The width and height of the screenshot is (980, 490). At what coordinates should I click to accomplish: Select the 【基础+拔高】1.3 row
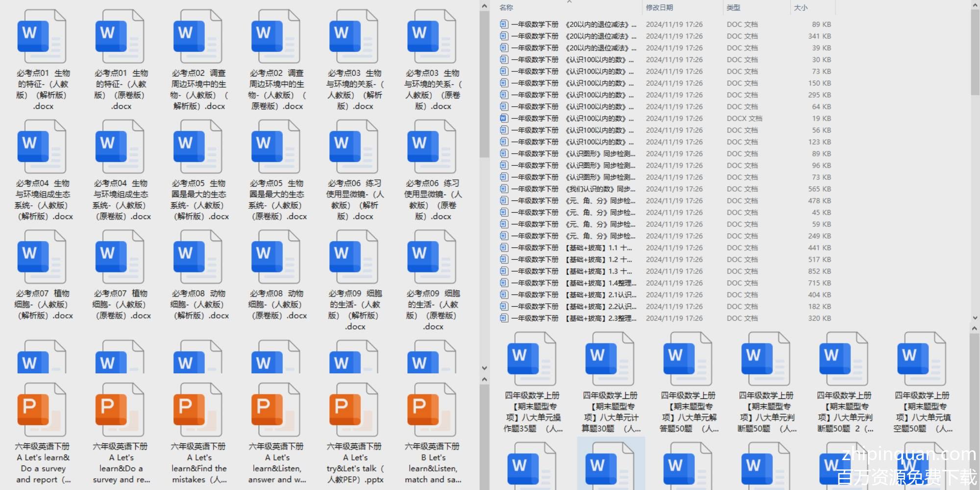click(665, 271)
